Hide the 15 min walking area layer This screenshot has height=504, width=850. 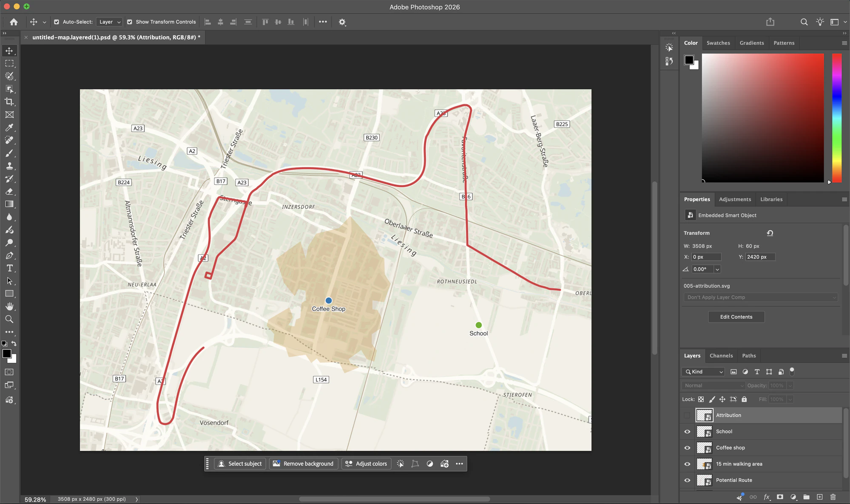coord(687,464)
